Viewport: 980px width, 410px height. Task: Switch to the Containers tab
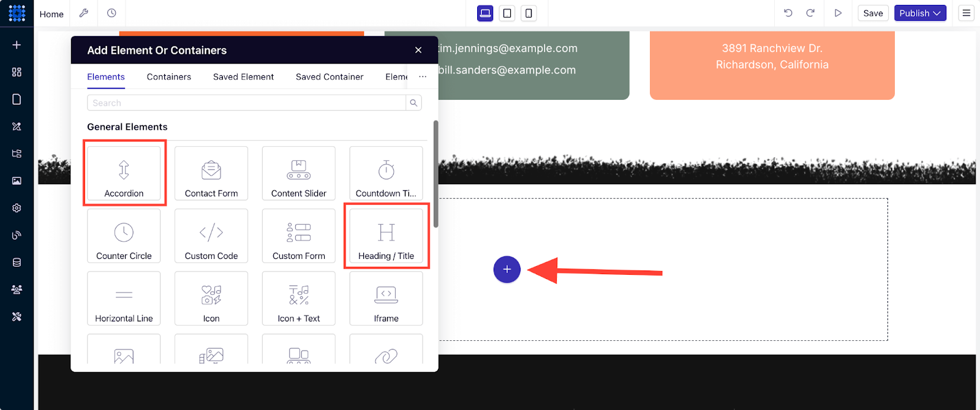coord(169,77)
